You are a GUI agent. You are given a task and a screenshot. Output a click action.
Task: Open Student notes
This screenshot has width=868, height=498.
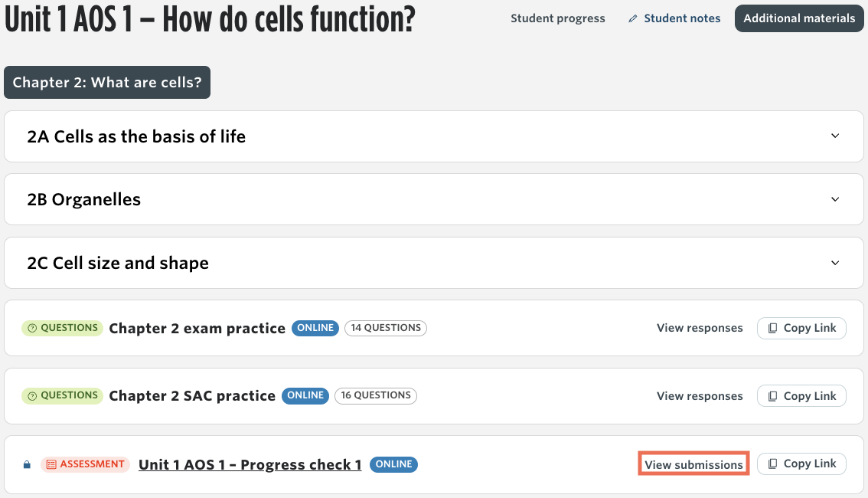(x=681, y=18)
